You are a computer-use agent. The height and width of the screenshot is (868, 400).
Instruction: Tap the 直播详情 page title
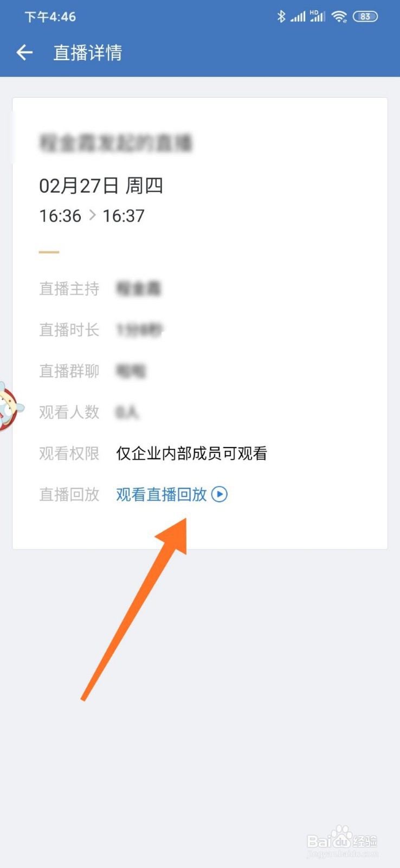pyautogui.click(x=88, y=53)
